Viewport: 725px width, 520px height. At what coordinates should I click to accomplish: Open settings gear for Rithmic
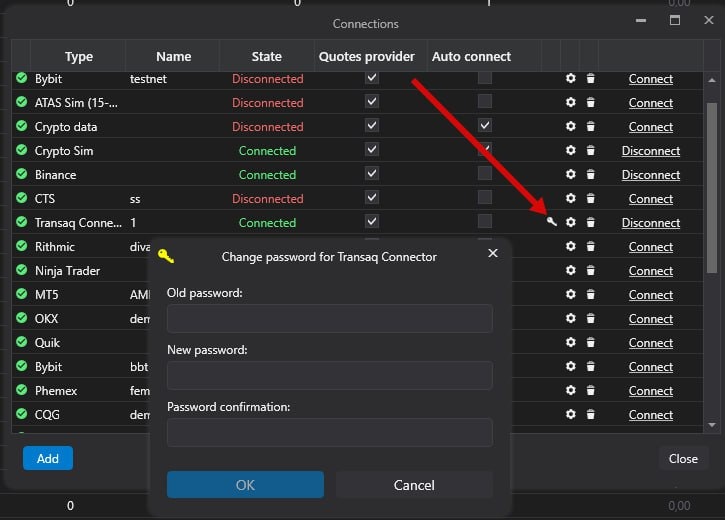coord(571,246)
